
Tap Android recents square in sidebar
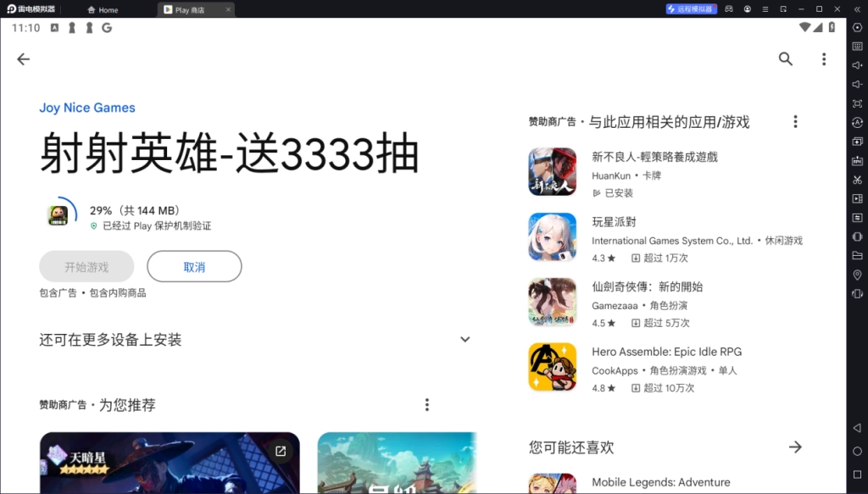click(x=858, y=475)
